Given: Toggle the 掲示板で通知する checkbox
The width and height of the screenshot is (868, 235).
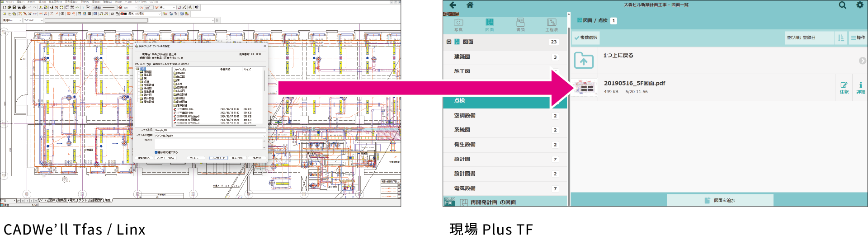Looking at the screenshot, I should click(156, 152).
